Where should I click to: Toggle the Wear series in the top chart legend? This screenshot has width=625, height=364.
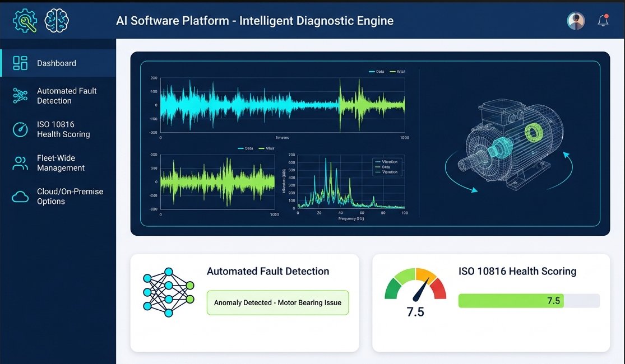click(397, 72)
